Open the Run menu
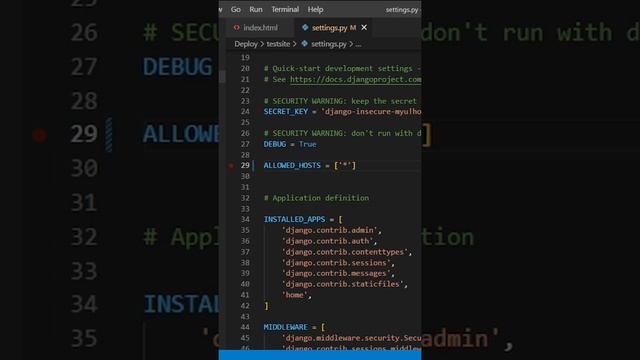This screenshot has width=640, height=360. click(x=256, y=9)
